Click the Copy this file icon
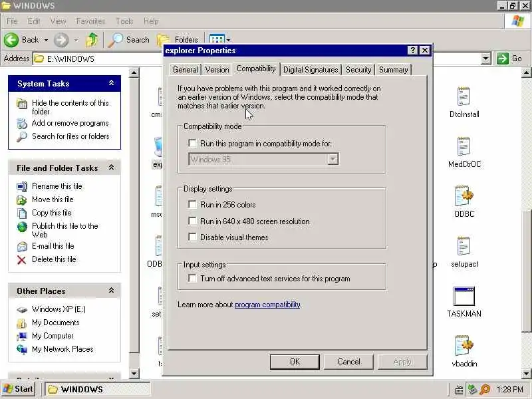Image resolution: width=532 pixels, height=399 pixels. (x=22, y=213)
